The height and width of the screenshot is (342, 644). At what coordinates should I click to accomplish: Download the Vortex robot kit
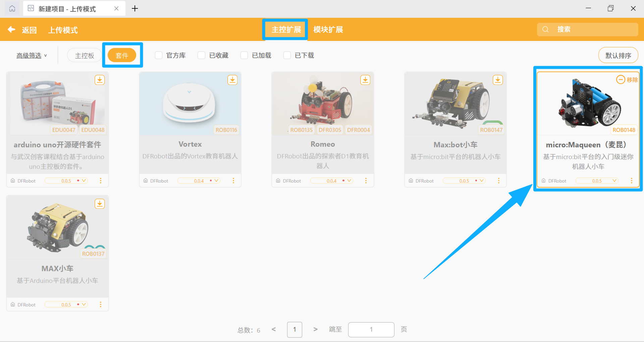tap(232, 80)
